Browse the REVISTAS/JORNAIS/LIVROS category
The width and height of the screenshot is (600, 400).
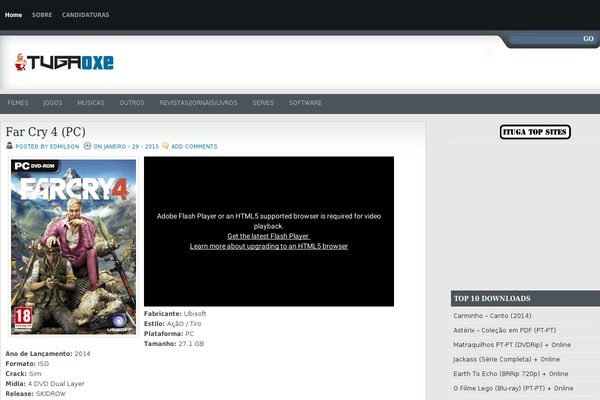198,103
